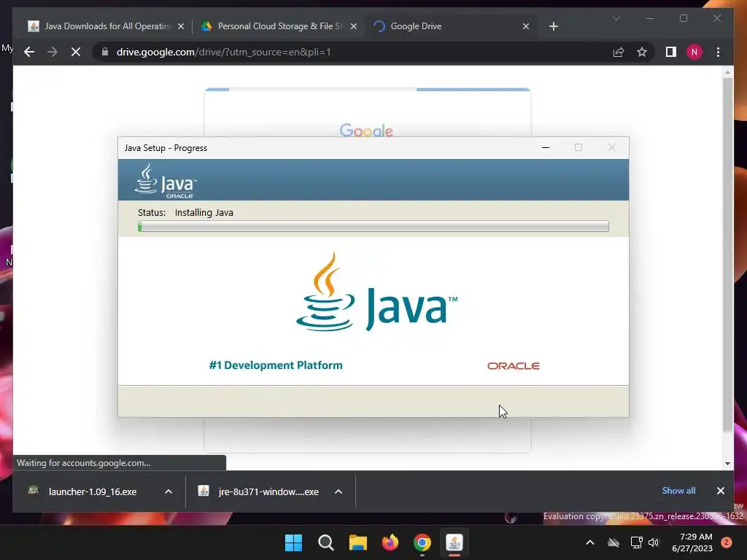
Task: Minimize the Java Setup window
Action: pos(546,147)
